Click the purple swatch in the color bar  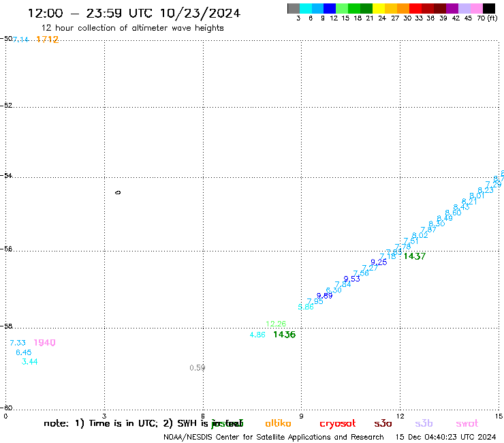click(x=452, y=8)
